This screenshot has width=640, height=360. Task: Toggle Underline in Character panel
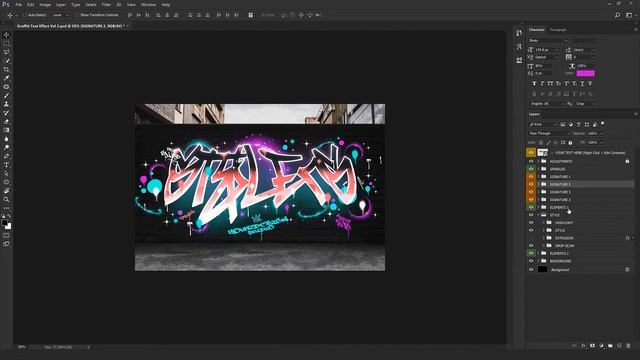582,83
